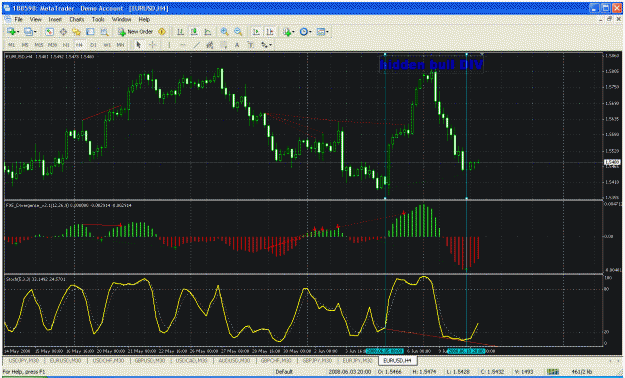Select the crosshair tool
The image size is (625, 378).
(x=152, y=45)
